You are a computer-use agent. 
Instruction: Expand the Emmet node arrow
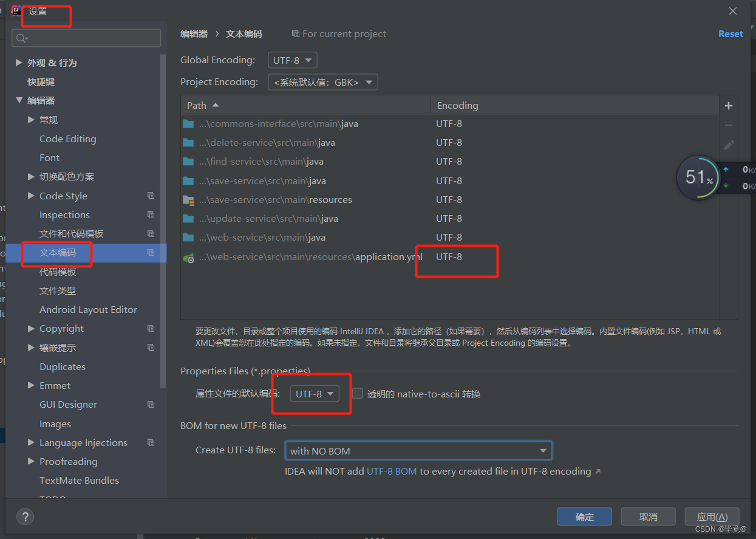click(31, 385)
